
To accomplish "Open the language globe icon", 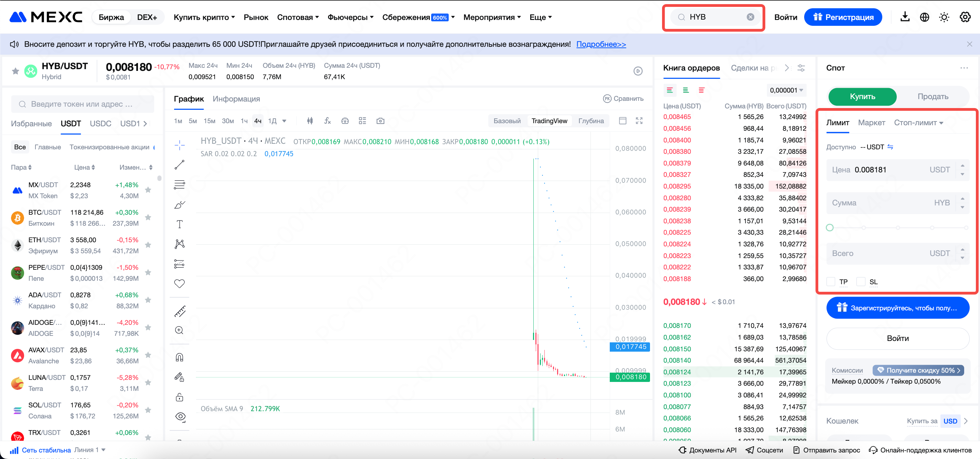I will click(x=925, y=17).
